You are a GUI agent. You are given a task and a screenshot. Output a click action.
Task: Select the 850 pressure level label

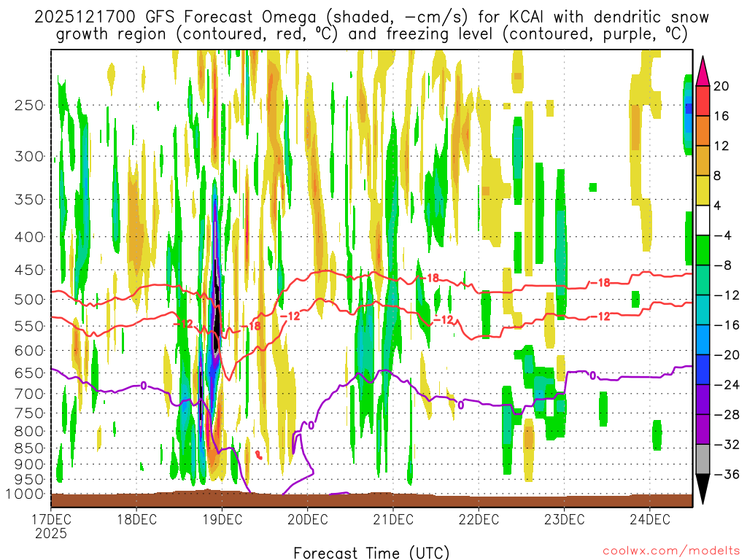[x=29, y=448]
